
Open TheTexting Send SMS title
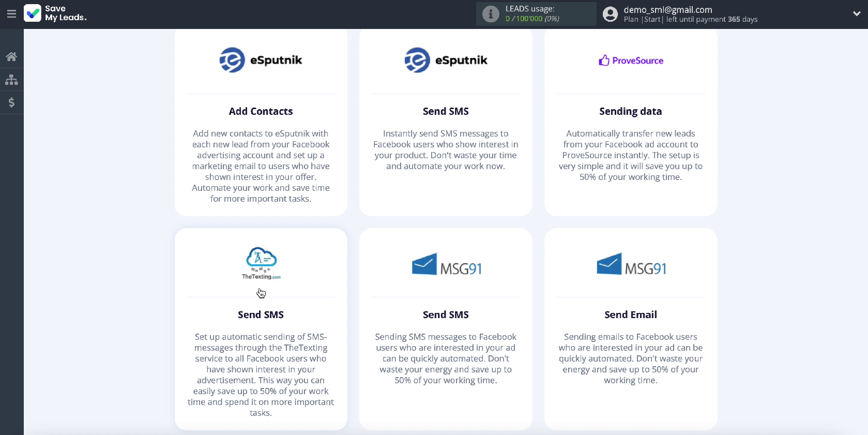[x=261, y=314]
